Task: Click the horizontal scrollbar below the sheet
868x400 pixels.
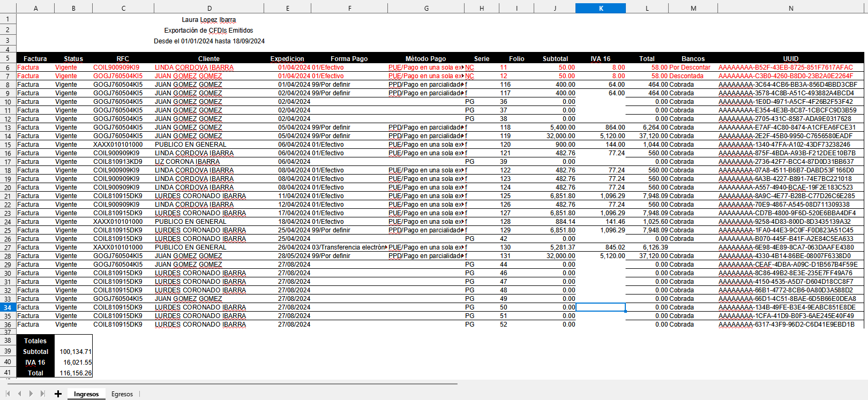Action: click(x=233, y=383)
